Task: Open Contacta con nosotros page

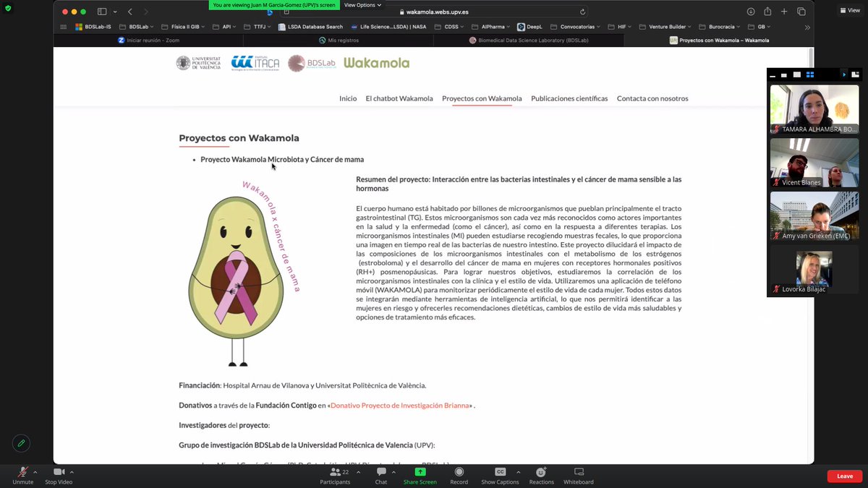Action: [652, 98]
